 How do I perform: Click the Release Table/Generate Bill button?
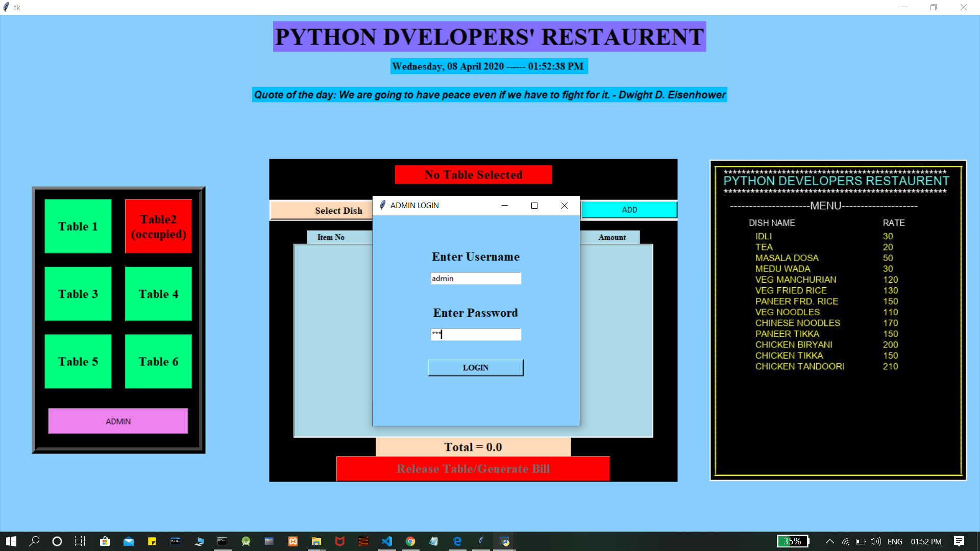(x=473, y=468)
